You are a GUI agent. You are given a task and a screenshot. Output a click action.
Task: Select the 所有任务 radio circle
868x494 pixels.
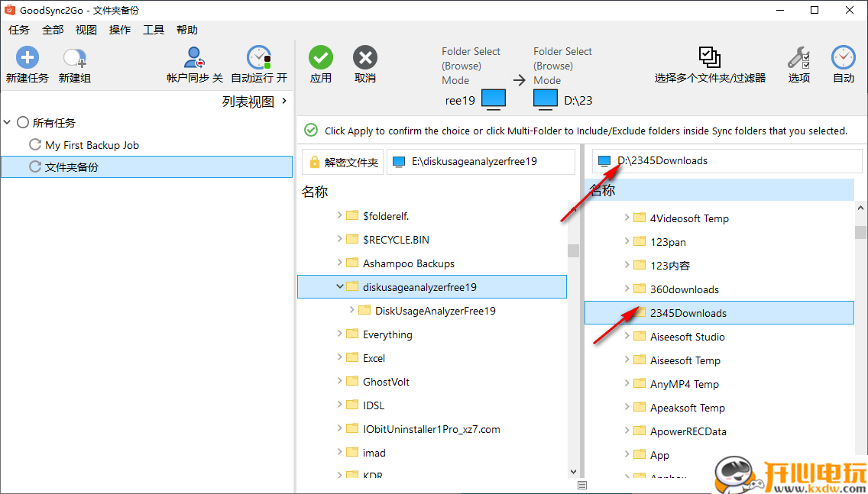click(23, 123)
